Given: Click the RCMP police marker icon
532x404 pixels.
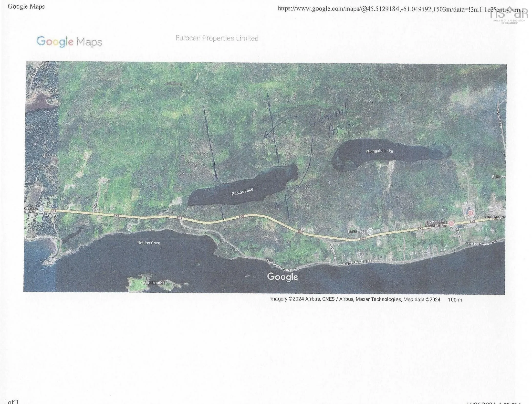Looking at the screenshot, I should click(x=41, y=210).
